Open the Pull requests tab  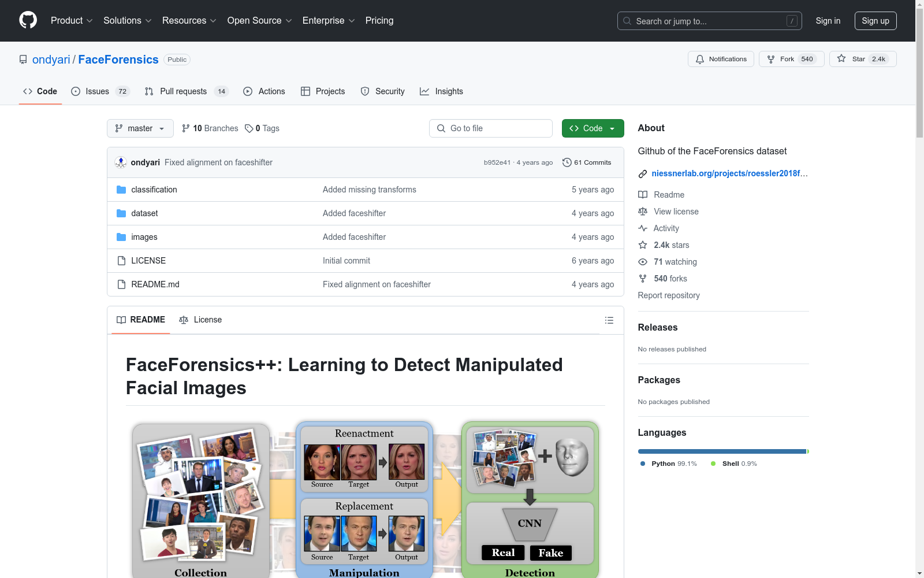pyautogui.click(x=187, y=91)
